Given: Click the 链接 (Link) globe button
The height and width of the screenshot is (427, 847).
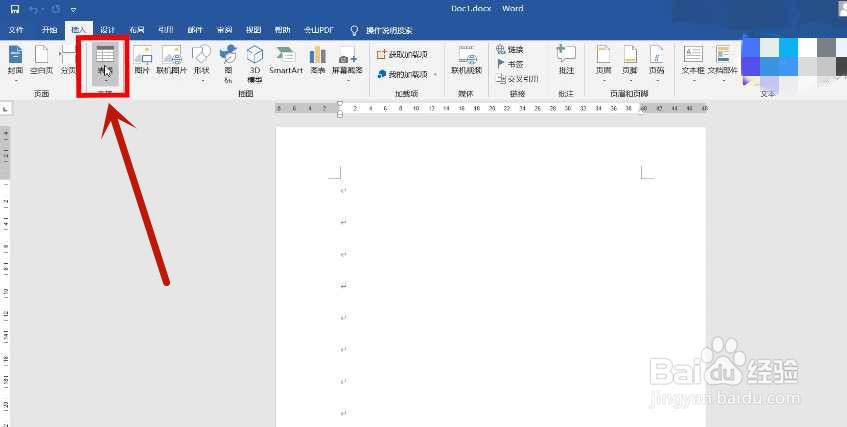Looking at the screenshot, I should point(510,50).
